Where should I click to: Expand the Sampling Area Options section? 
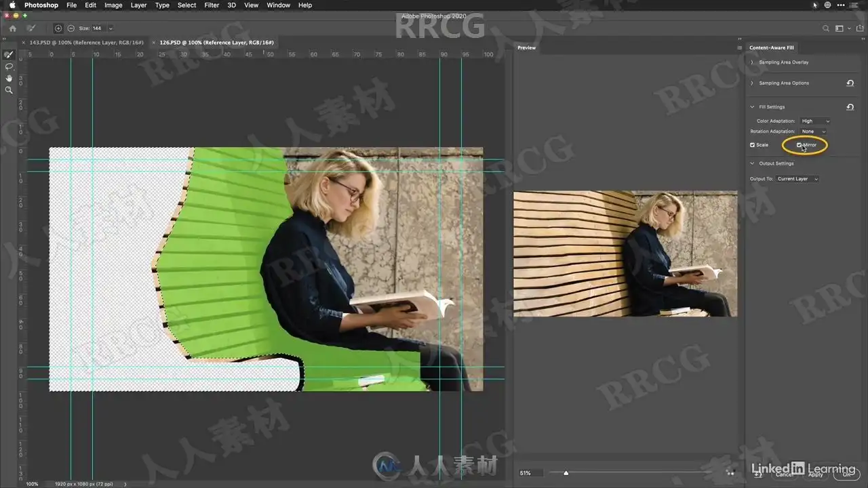click(752, 83)
